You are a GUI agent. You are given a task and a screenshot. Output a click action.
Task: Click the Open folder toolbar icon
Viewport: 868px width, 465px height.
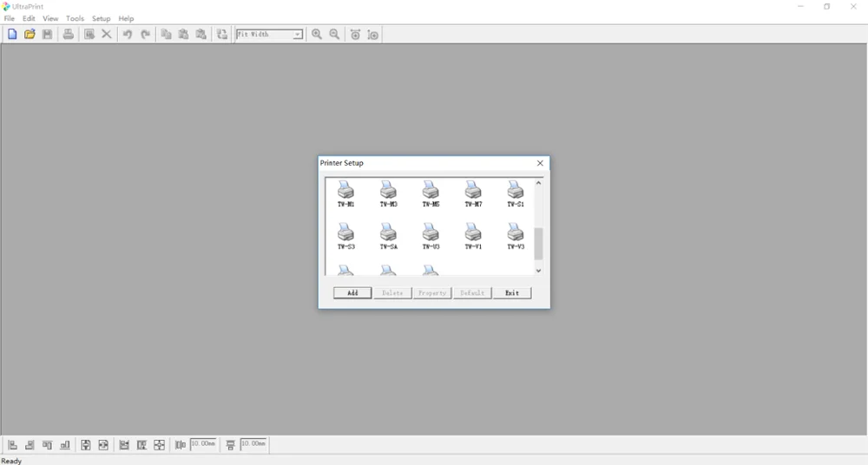pyautogui.click(x=30, y=35)
